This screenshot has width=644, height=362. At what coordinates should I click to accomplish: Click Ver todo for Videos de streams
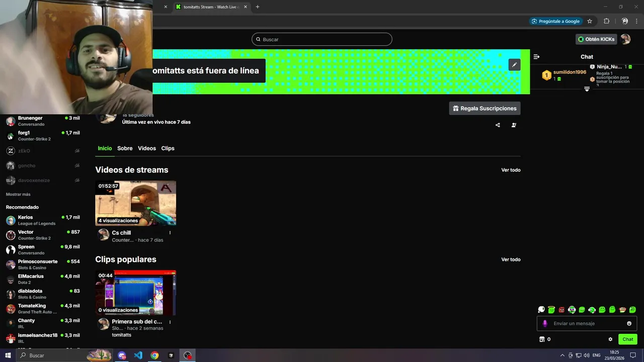pos(511,170)
